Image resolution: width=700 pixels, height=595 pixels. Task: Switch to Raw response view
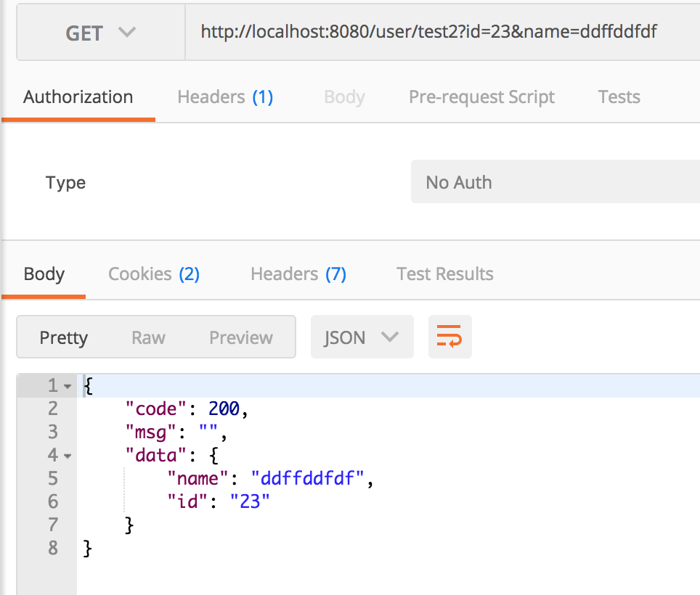148,337
